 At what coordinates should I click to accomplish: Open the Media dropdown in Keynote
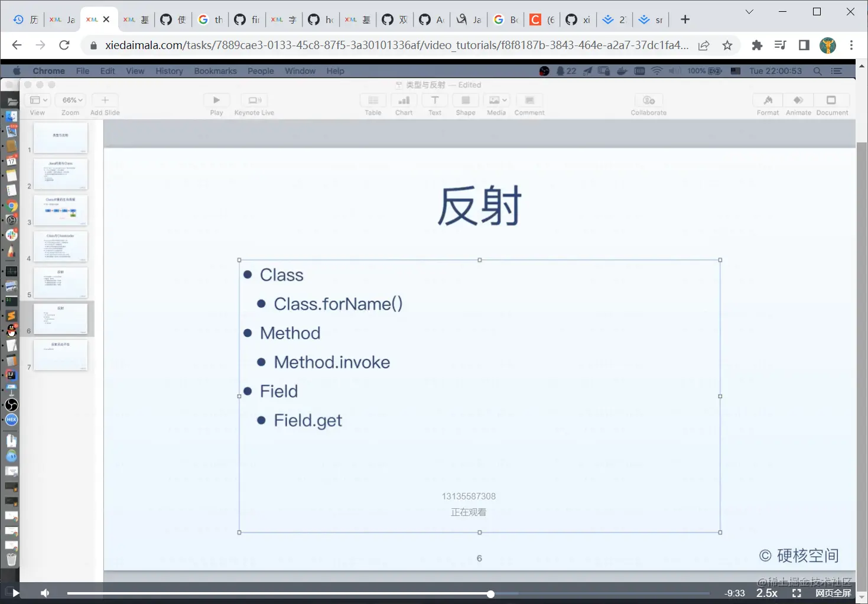pyautogui.click(x=498, y=100)
